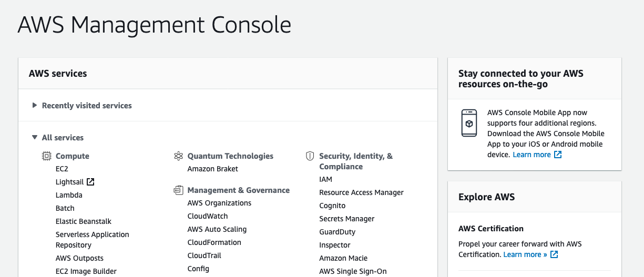
Task: Click Learn more about AWS Certification
Action: click(x=525, y=254)
